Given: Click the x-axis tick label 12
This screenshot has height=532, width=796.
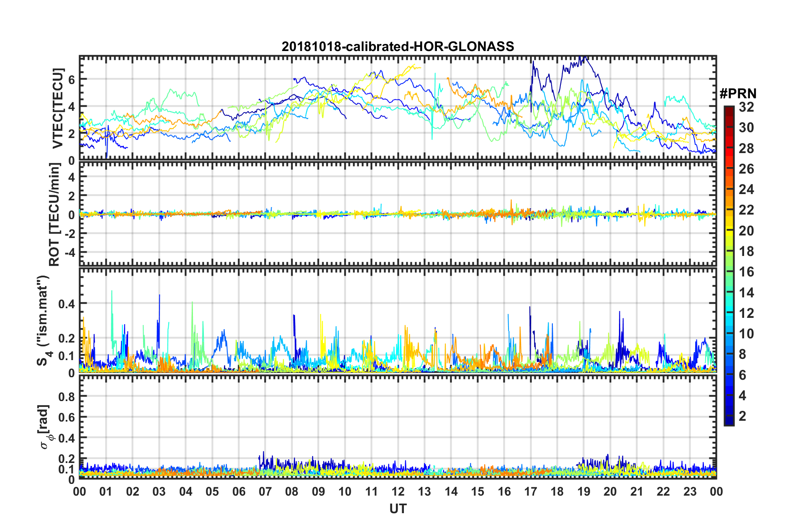Looking at the screenshot, I should click(398, 491).
